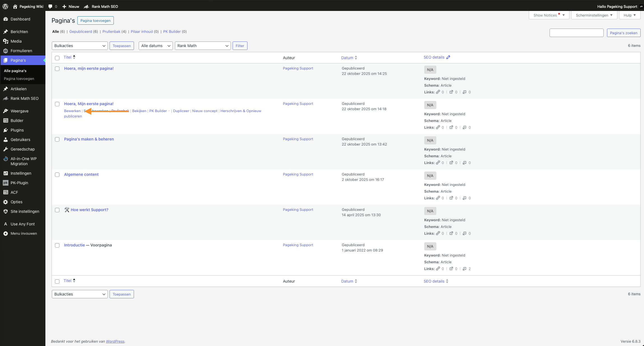Screen dimensions: 644x346
Task: Open Artikelen in the sidebar menu
Action: (18, 89)
